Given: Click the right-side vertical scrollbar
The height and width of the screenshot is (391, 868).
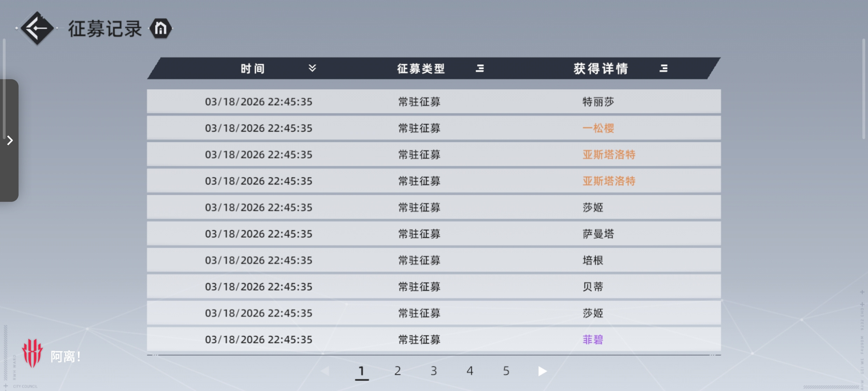Looking at the screenshot, I should tap(863, 89).
